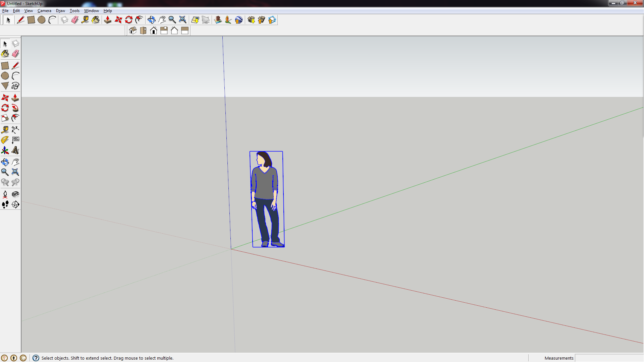Open the Camera menu
The width and height of the screenshot is (644, 362).
44,11
